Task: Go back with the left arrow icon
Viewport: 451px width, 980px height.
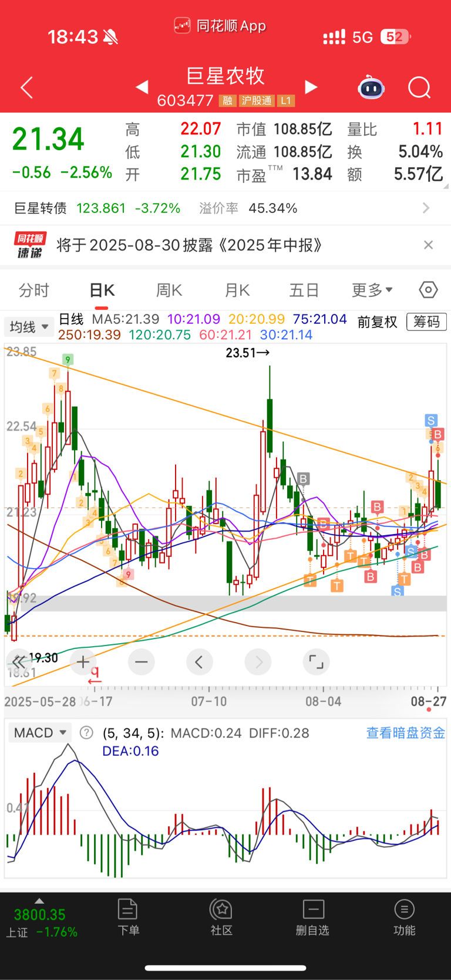Action: click(x=26, y=88)
